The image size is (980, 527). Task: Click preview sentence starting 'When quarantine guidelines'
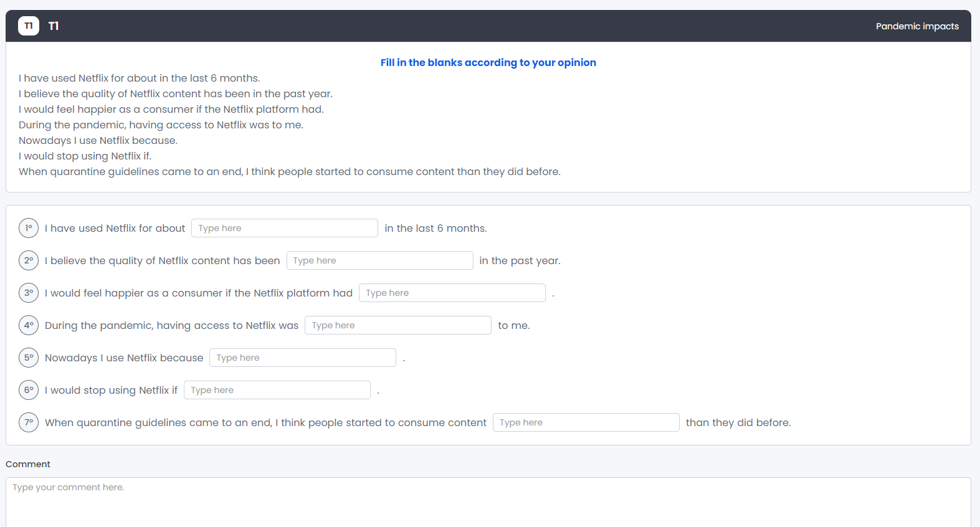290,171
